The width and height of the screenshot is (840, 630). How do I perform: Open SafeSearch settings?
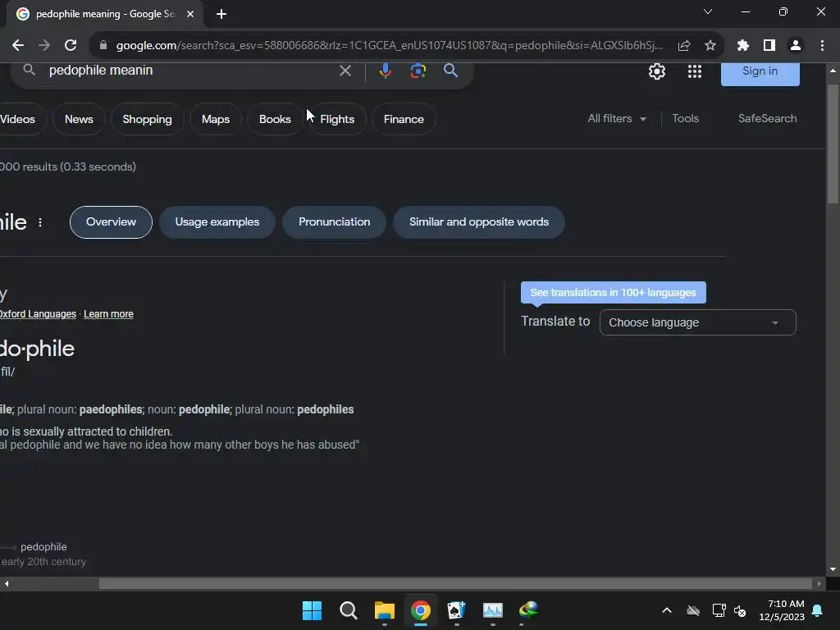pos(767,118)
